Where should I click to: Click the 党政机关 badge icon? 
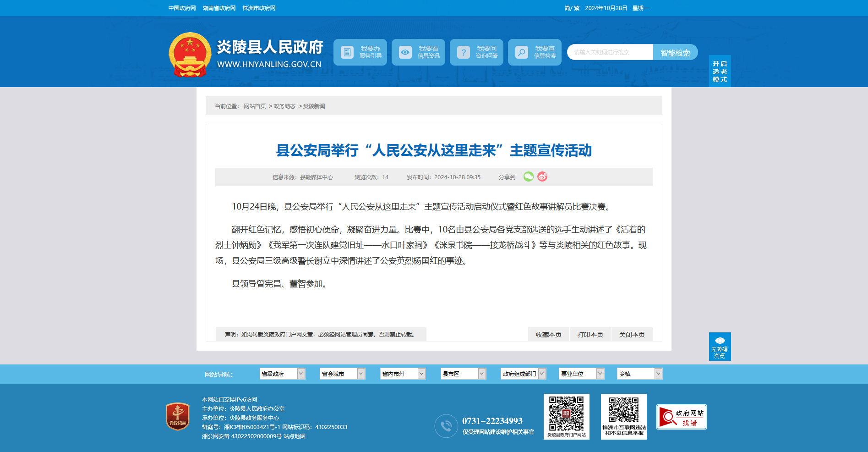(x=178, y=416)
